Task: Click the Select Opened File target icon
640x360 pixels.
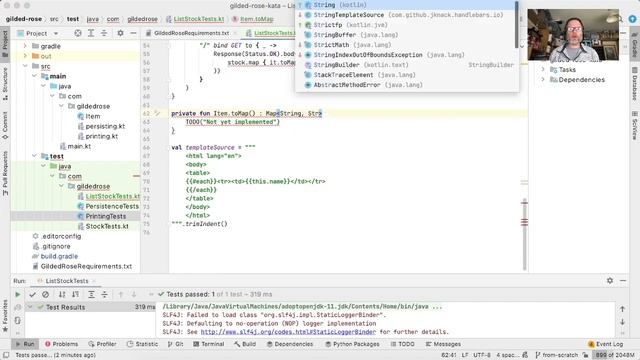Action: point(78,33)
